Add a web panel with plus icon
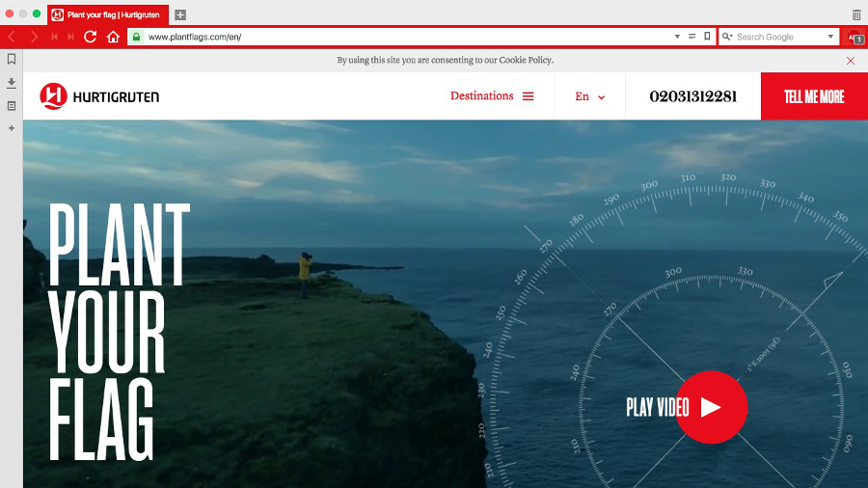 11,128
